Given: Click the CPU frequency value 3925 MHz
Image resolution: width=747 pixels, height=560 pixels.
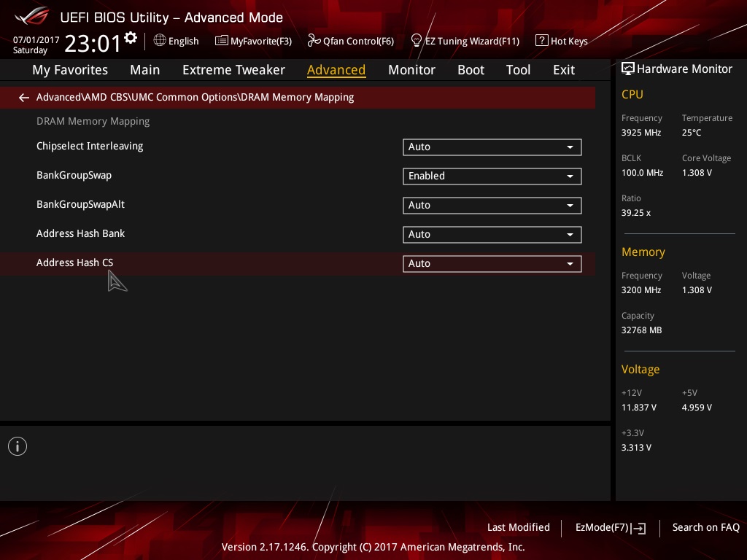Looking at the screenshot, I should point(640,133).
